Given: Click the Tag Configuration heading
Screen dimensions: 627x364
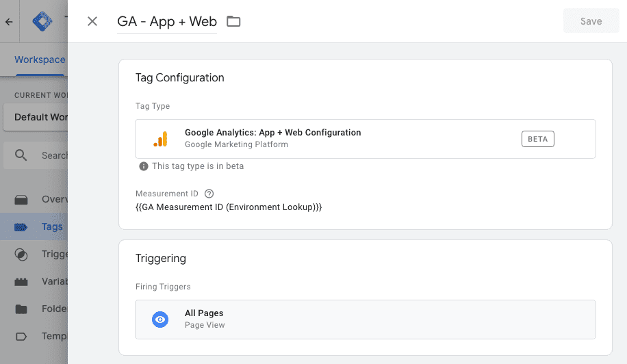Looking at the screenshot, I should pos(179,77).
